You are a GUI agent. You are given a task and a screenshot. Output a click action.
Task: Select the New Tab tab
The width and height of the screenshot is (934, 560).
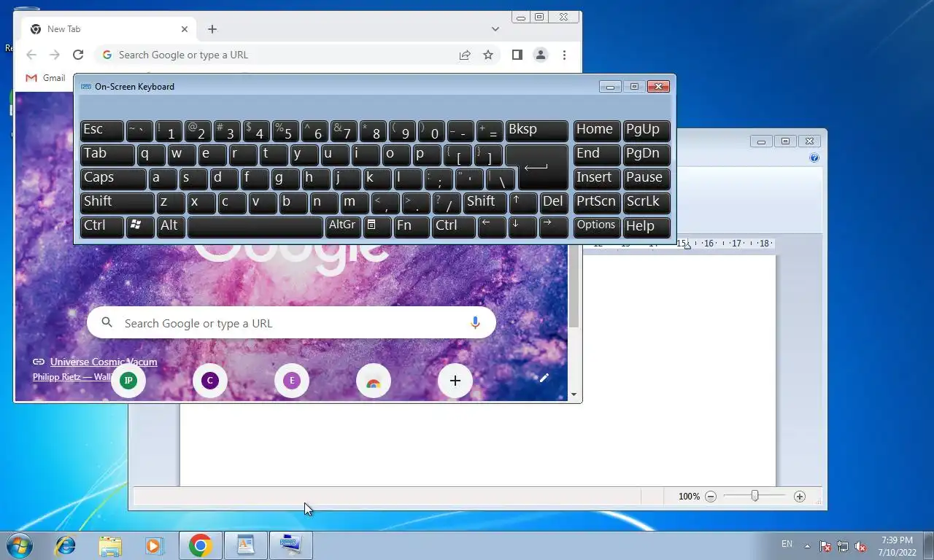point(109,29)
